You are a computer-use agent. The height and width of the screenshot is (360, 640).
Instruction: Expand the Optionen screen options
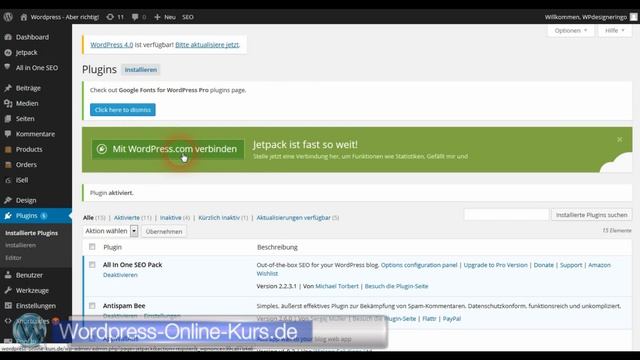click(571, 31)
